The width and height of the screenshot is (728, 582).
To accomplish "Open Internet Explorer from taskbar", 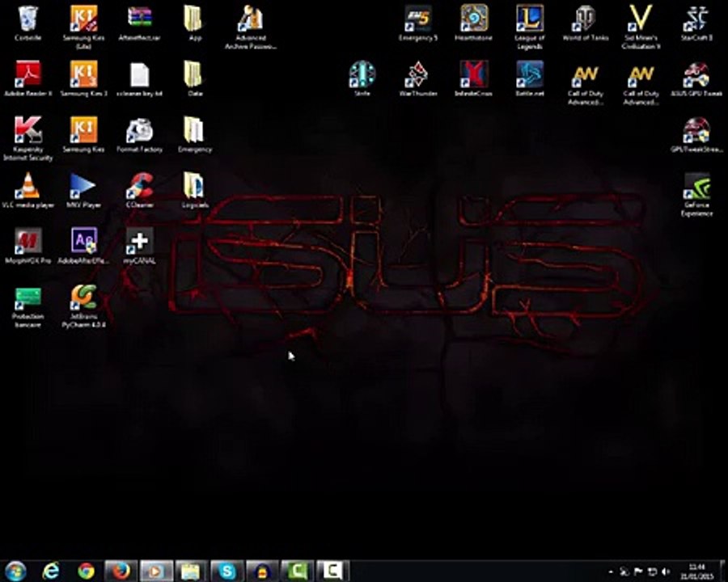I will 51,571.
